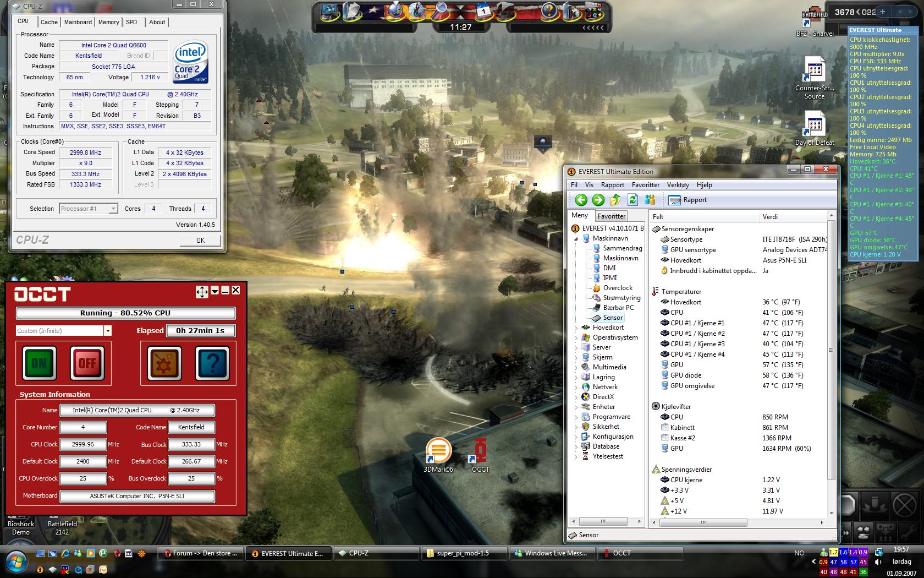The image size is (924, 578).
Task: Open the CPU-Z Processor selection dropdown
Action: tap(113, 209)
